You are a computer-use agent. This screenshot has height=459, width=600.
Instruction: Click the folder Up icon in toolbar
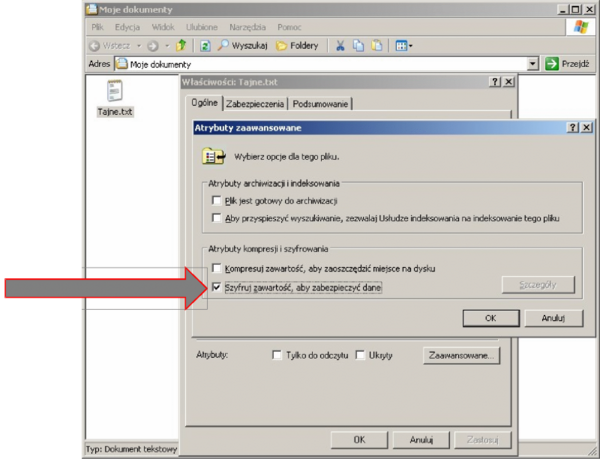181,46
